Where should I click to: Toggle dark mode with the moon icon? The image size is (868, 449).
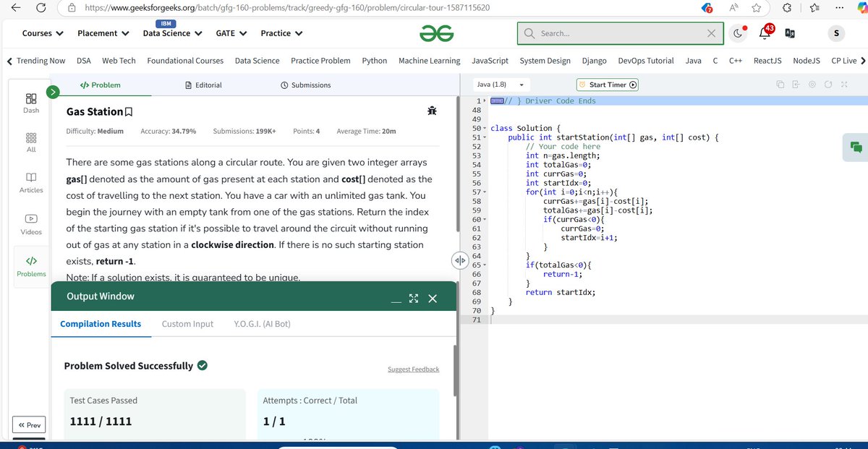[x=738, y=33]
